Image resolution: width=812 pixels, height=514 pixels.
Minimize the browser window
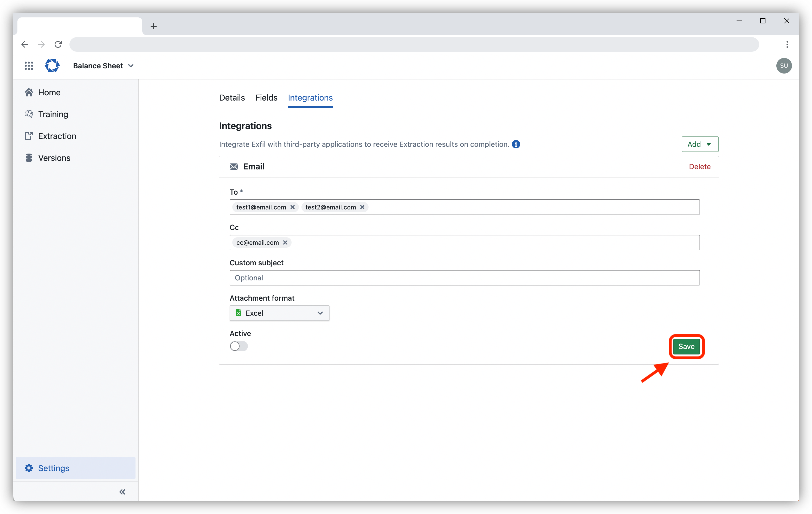tap(739, 21)
